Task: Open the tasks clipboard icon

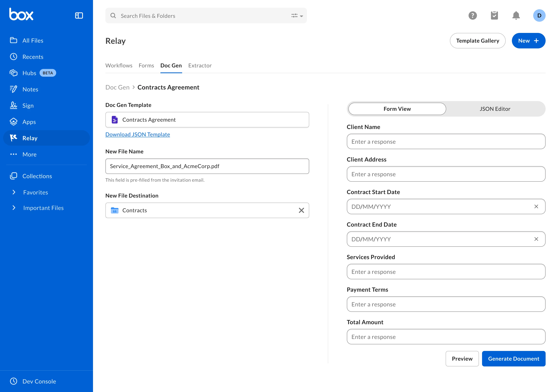Action: pyautogui.click(x=494, y=15)
